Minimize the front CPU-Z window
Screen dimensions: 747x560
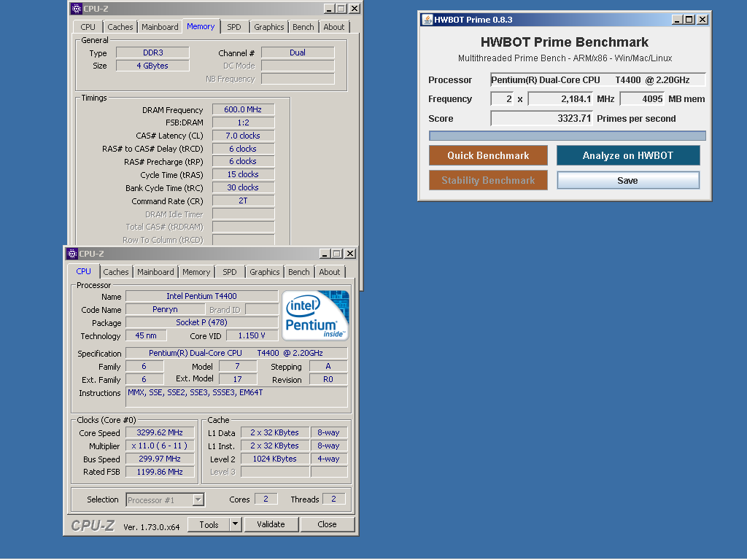tap(325, 253)
